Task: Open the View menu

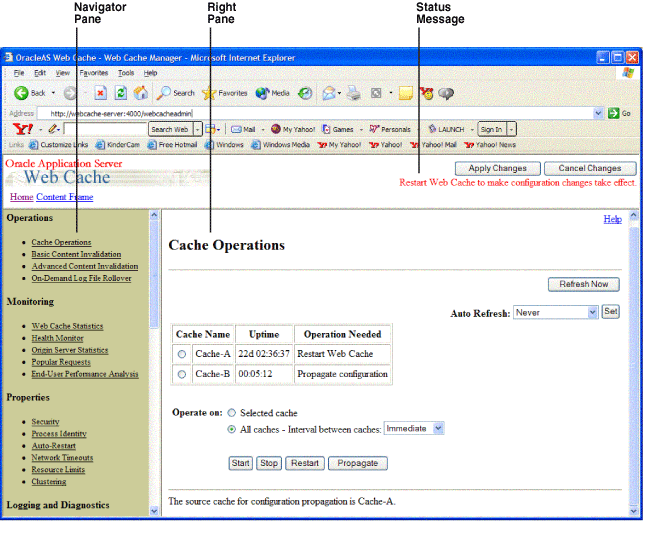Action: point(62,73)
